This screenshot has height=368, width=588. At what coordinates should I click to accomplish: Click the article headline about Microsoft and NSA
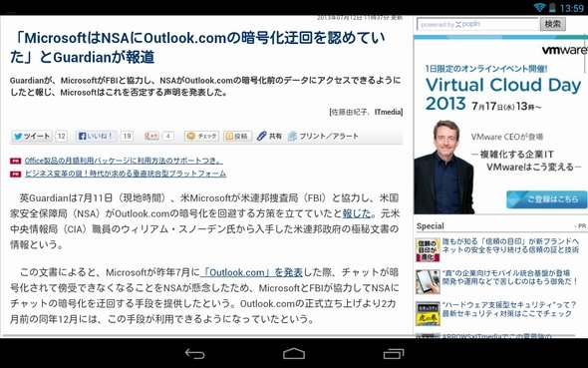click(x=197, y=47)
